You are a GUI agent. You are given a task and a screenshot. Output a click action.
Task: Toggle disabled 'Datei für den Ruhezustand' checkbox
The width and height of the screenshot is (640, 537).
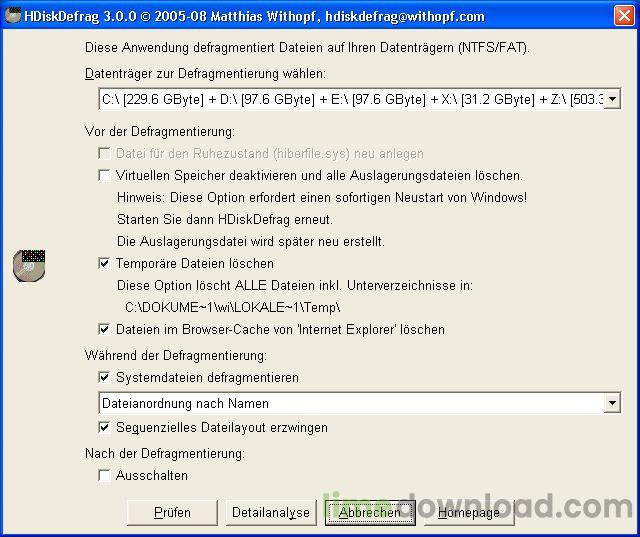(x=104, y=153)
